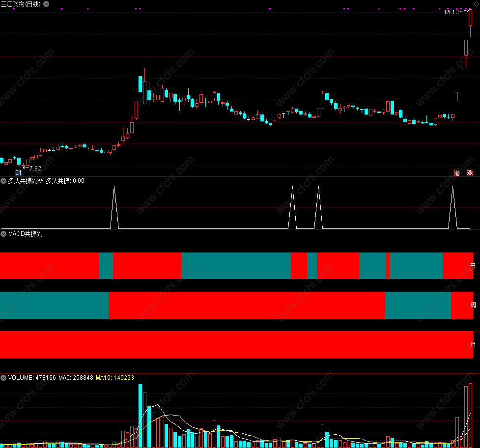The height and width of the screenshot is (448, 480).
Task: Open the 财 financial info marker
Action: coord(18,172)
